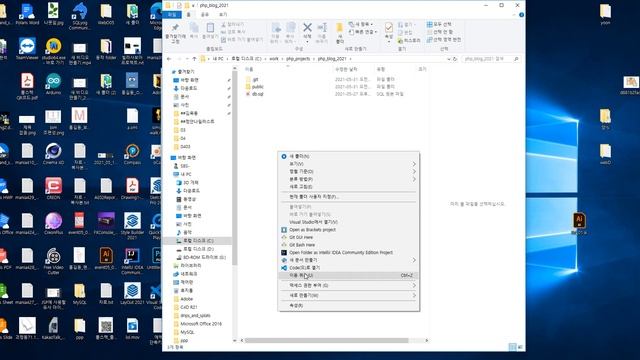
Task: Select Local Disk (C:) in navigation pane
Action: [x=198, y=240]
